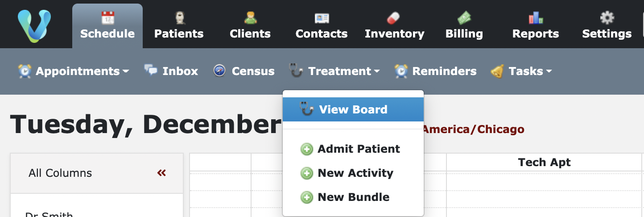Click the V logo icon

(x=34, y=25)
